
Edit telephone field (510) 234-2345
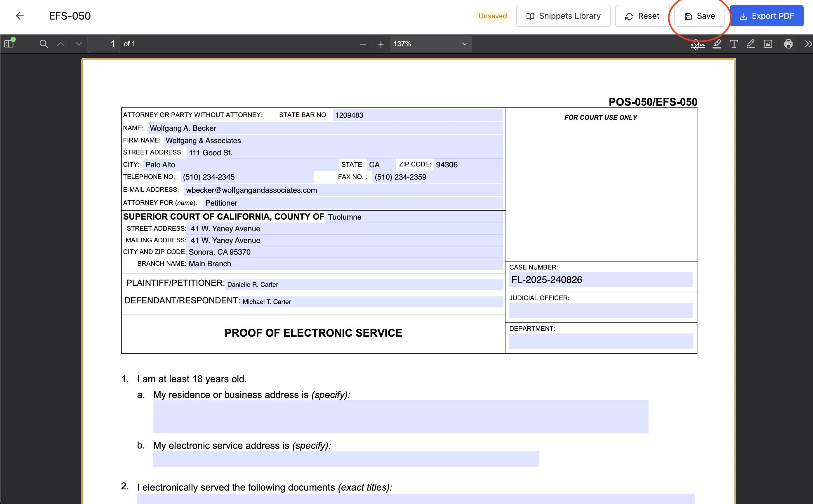coord(247,177)
